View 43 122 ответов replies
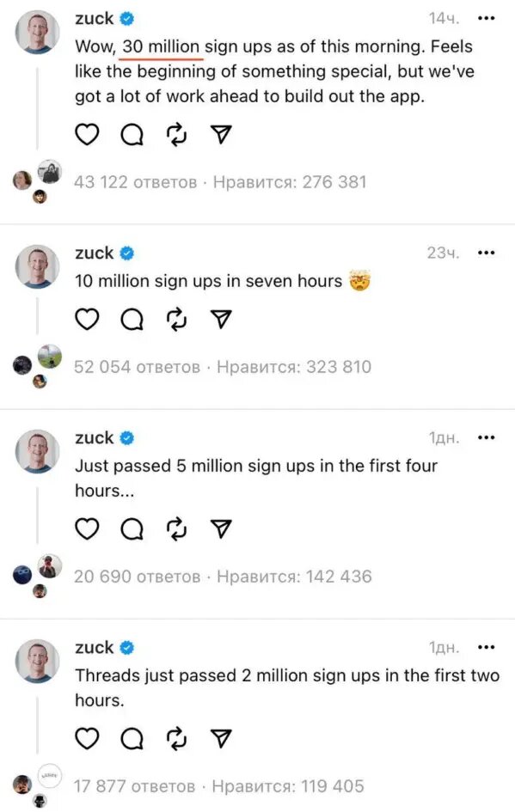Viewport: 515px width, 812px height. pyautogui.click(x=135, y=182)
